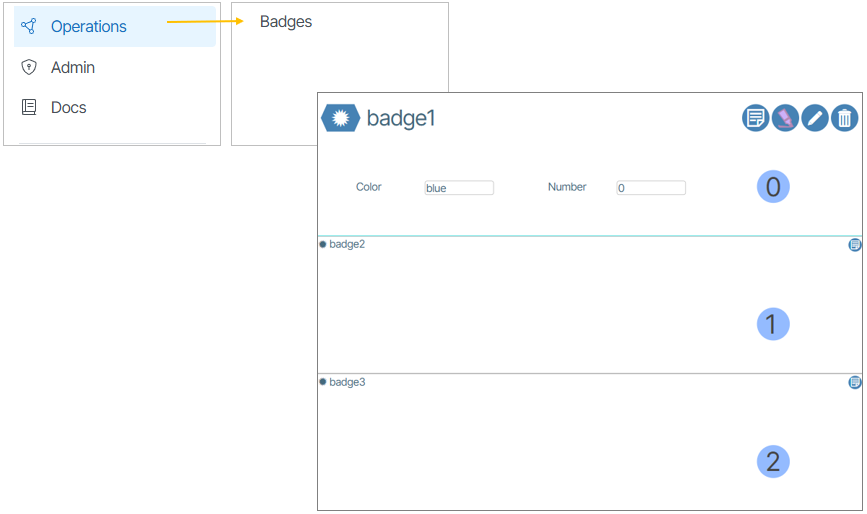867x514 pixels.
Task: Click the small notes icon on badge2 row
Action: tap(855, 244)
